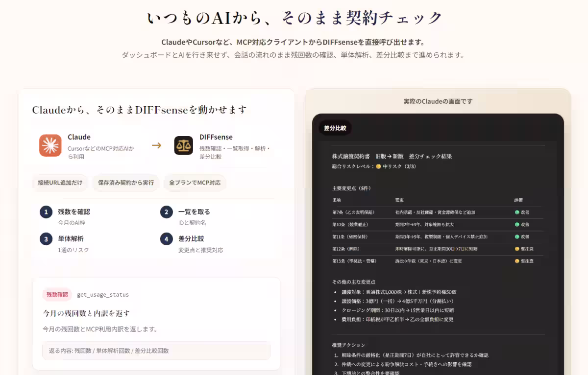This screenshot has width=588, height=375.
Task: Click step badge 3 for 単体解析
Action: [x=46, y=239]
